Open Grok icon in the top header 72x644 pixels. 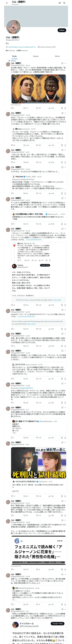tap(60, 3)
